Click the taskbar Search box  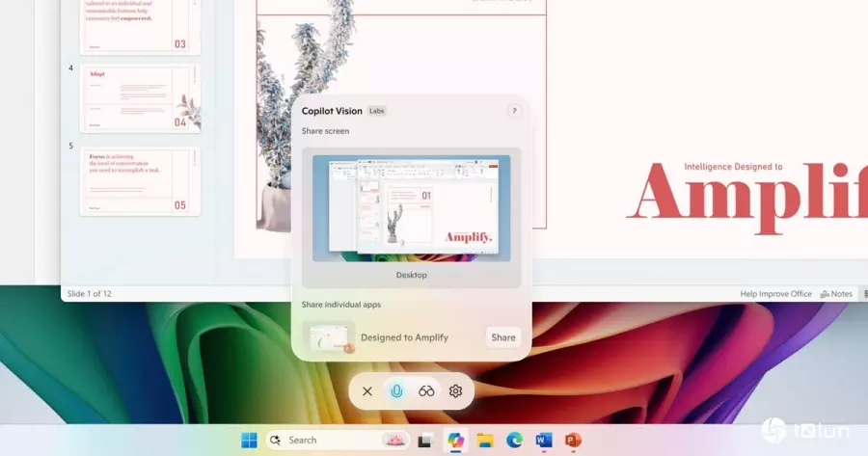(x=339, y=440)
